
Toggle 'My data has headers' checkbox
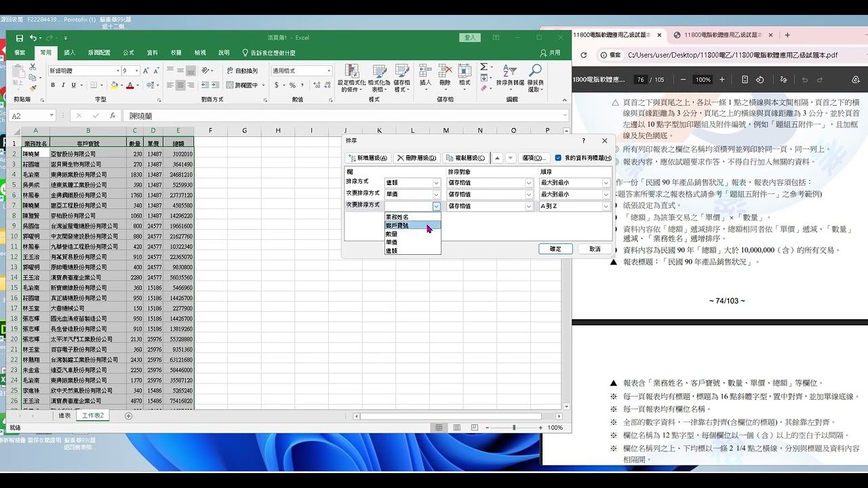558,158
